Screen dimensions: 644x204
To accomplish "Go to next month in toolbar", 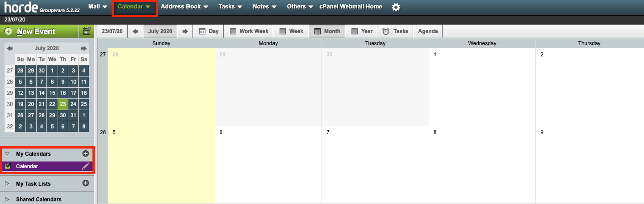I will click(x=185, y=31).
